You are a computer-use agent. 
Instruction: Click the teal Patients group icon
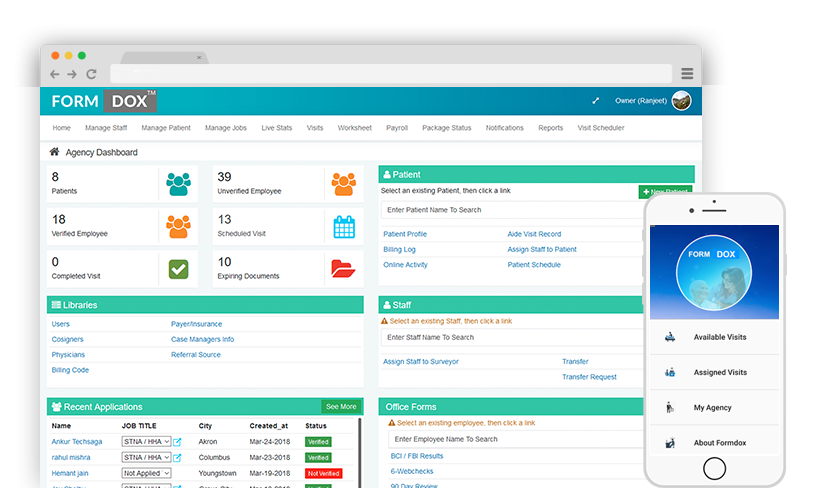[178, 184]
